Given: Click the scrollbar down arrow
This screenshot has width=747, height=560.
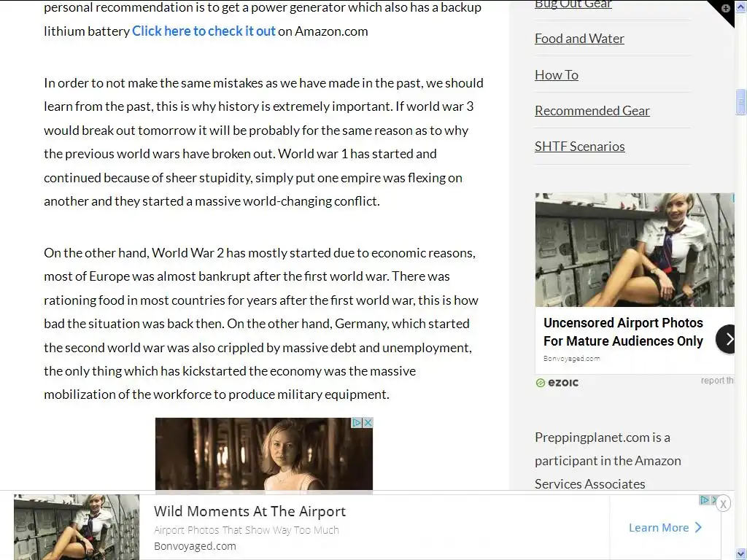Looking at the screenshot, I should click(x=741, y=553).
